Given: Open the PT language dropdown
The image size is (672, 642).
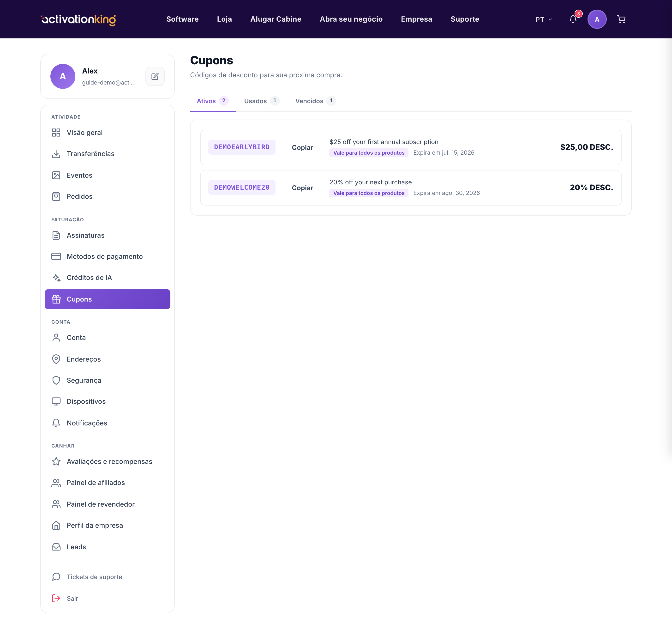Looking at the screenshot, I should [x=543, y=19].
